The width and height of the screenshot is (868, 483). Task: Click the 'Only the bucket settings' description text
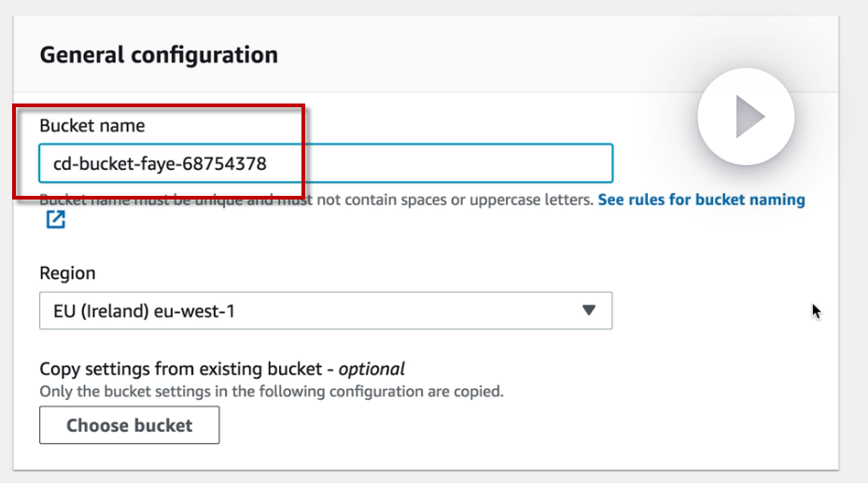pos(271,392)
